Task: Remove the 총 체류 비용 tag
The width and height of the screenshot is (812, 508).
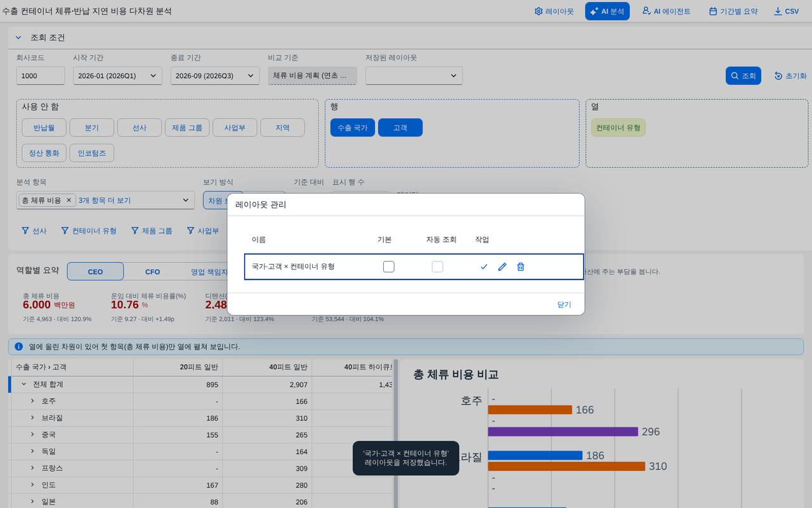Action: click(69, 200)
